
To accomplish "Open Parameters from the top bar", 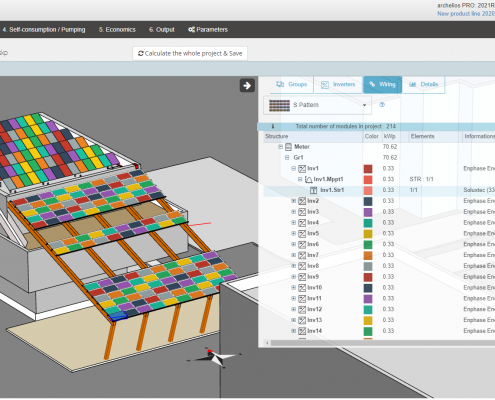I will 208,30.
